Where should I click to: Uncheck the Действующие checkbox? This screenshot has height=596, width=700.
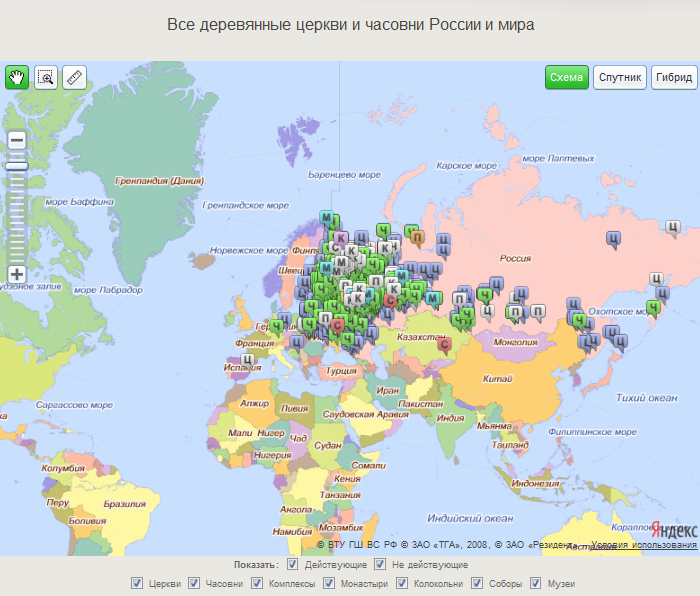click(293, 565)
